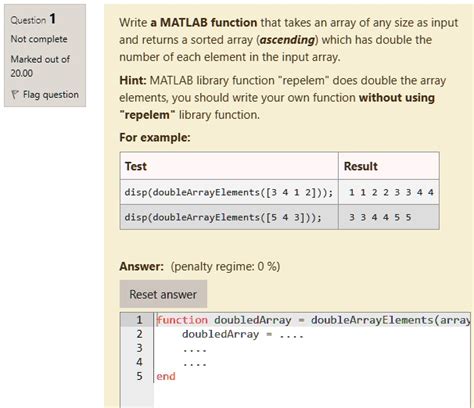Click the 'Hint:' label

click(x=133, y=81)
